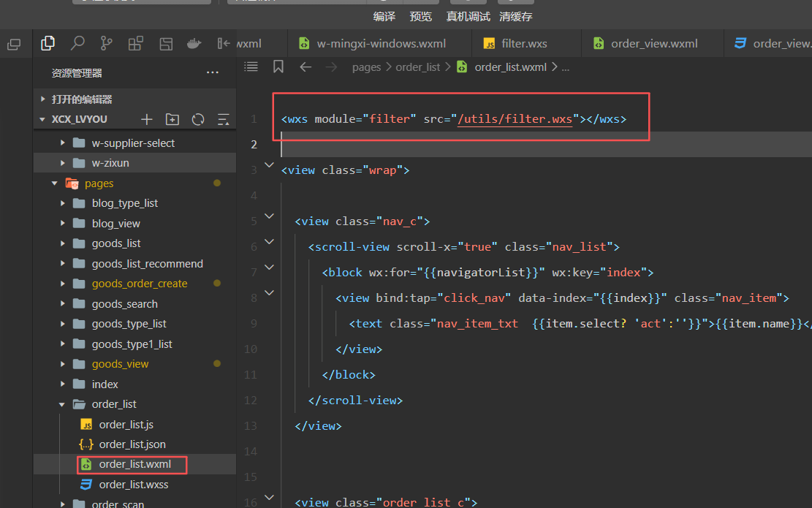Image resolution: width=812 pixels, height=508 pixels.
Task: Open order_list.js in the file tree
Action: tap(126, 425)
